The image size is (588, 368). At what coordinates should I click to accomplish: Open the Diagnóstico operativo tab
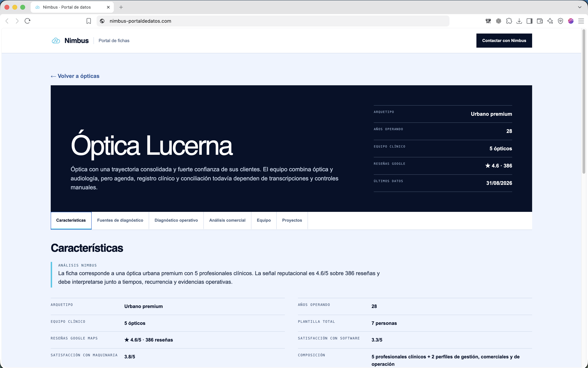176,220
